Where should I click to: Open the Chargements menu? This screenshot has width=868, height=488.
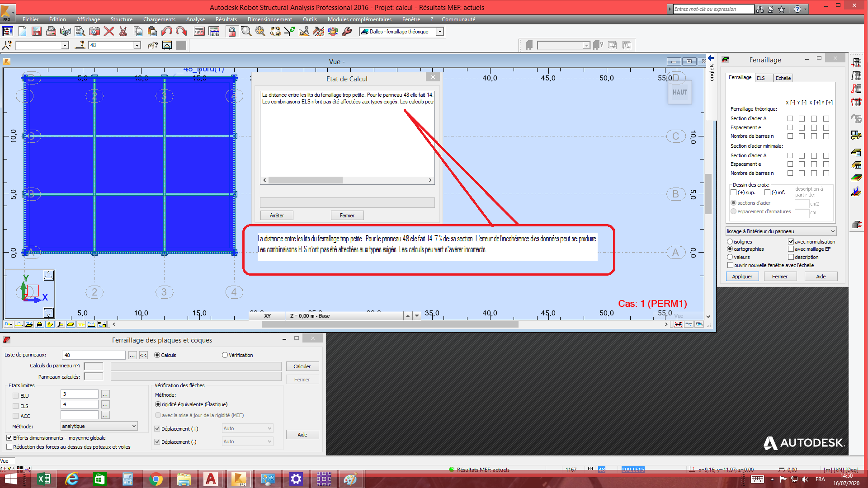[159, 19]
